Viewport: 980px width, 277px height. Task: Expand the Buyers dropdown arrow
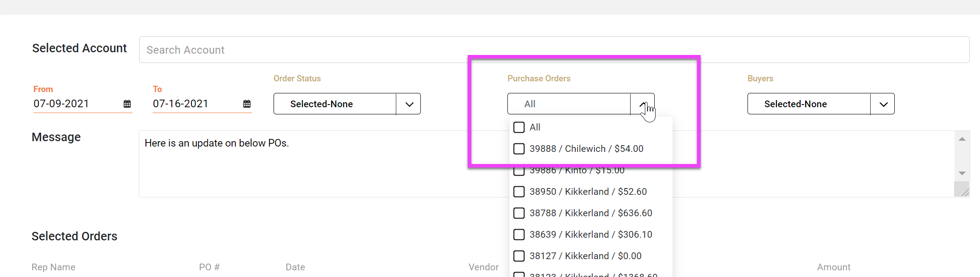883,104
